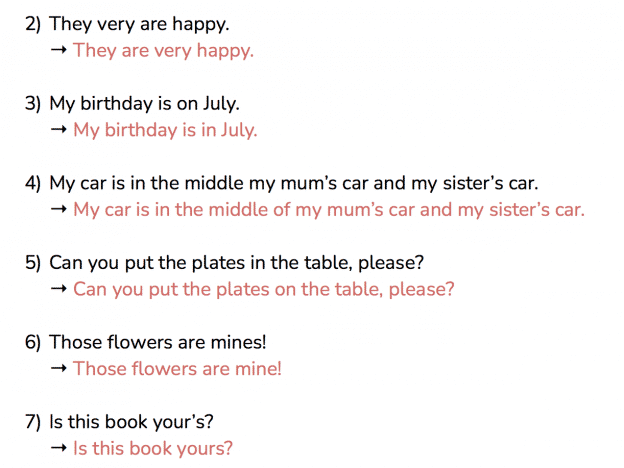Image resolution: width=624 pixels, height=468 pixels.
Task: Click the correction "My birthday is in July."
Action: tap(165, 131)
